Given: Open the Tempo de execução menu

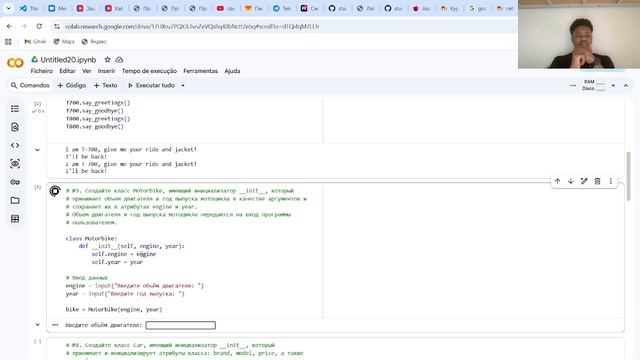Looking at the screenshot, I should click(149, 71).
